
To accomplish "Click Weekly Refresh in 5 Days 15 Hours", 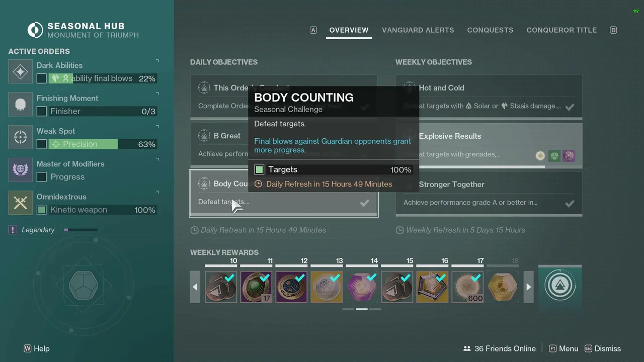I will pos(460,230).
